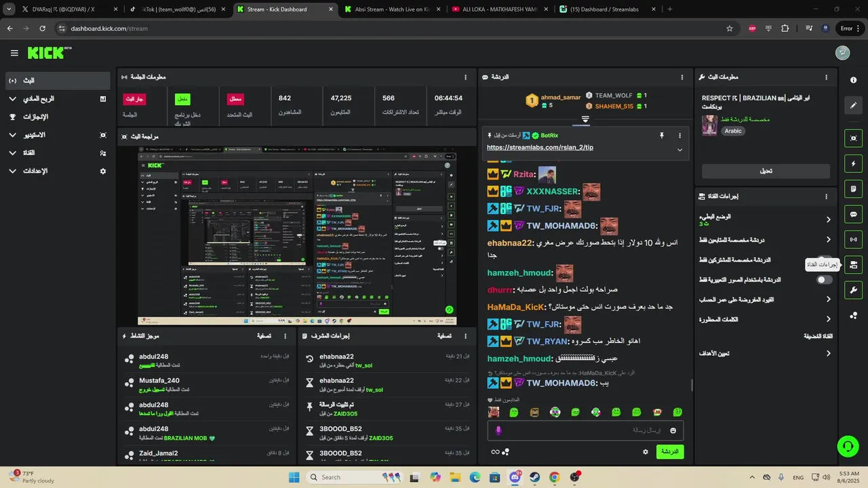868x488 pixels.
Task: Click the first green emote in quick emotes
Action: tap(514, 412)
